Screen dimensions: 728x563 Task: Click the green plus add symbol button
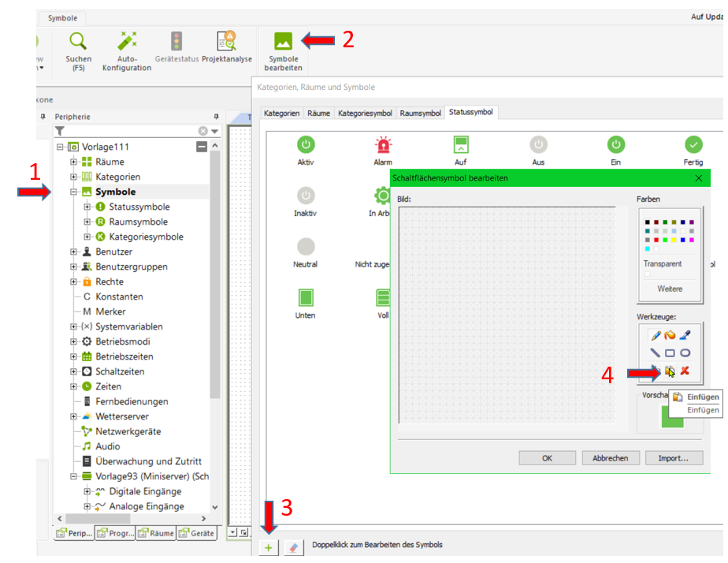[x=269, y=548]
